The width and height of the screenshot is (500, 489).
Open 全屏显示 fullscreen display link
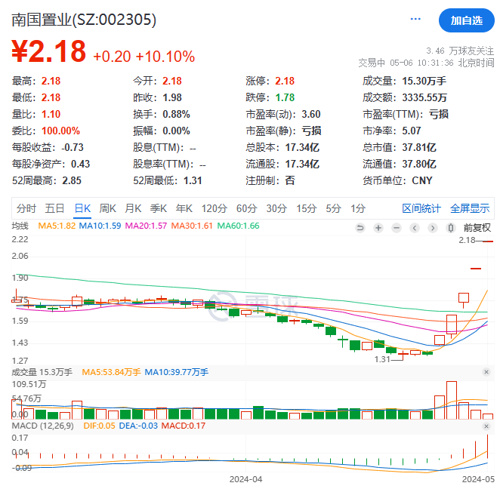[470, 209]
